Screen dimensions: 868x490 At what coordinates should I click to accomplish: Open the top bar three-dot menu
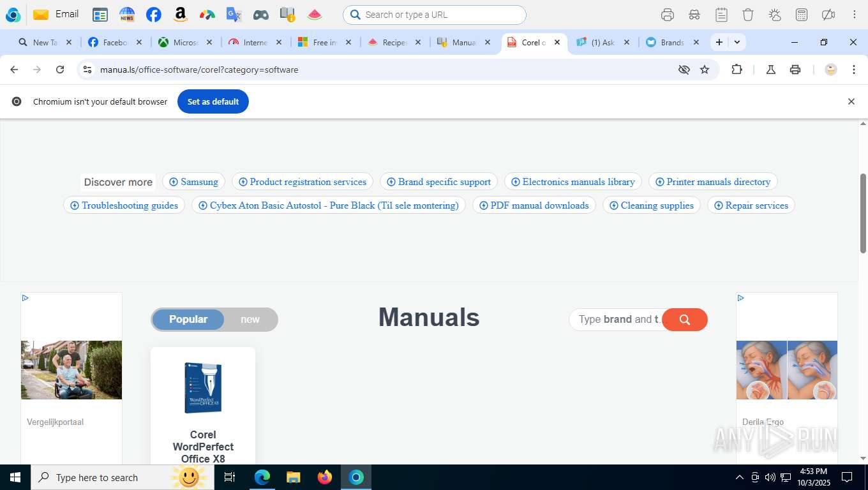(x=855, y=15)
